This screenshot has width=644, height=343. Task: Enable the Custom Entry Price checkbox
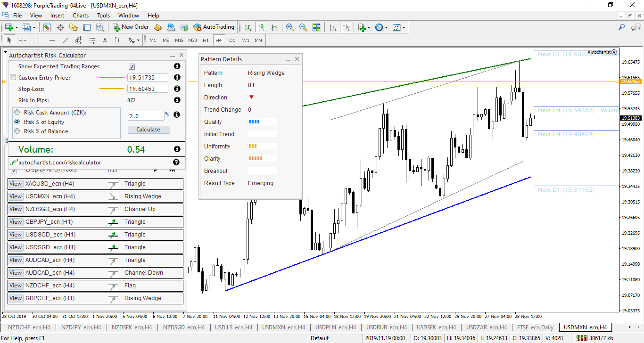pos(13,77)
